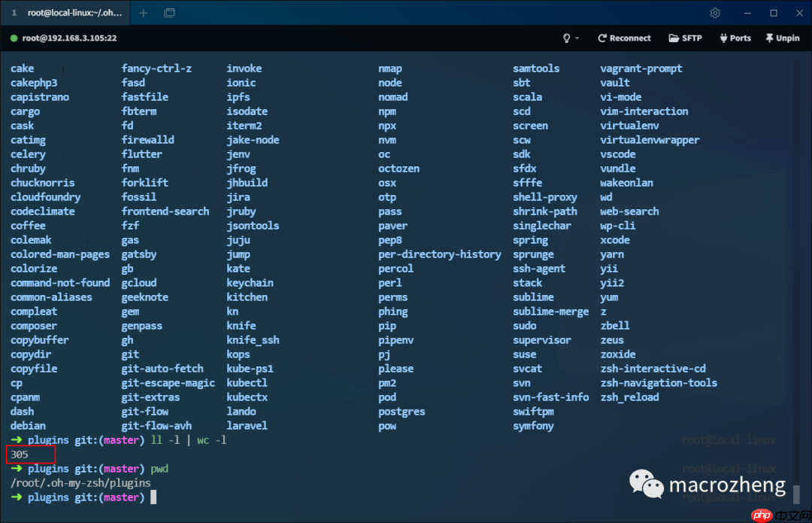Screen dimensions: 812x523
Task: Click the 'zsh_reload' plugin name
Action: [x=630, y=397]
